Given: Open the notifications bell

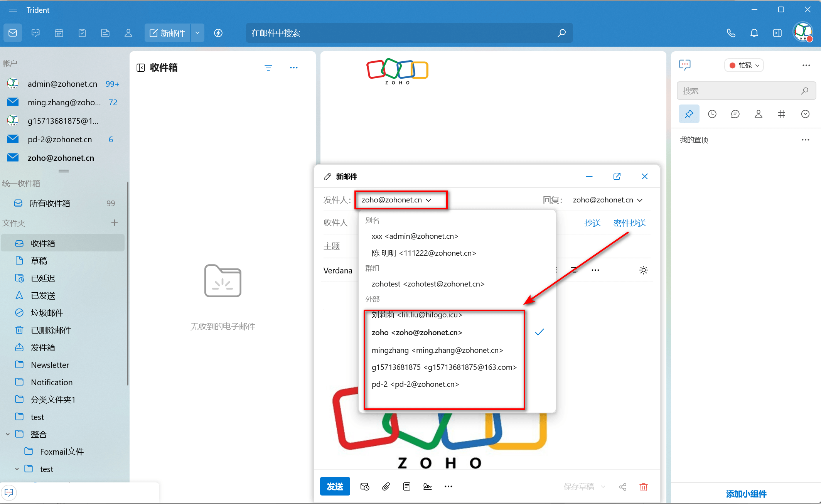Looking at the screenshot, I should [754, 33].
